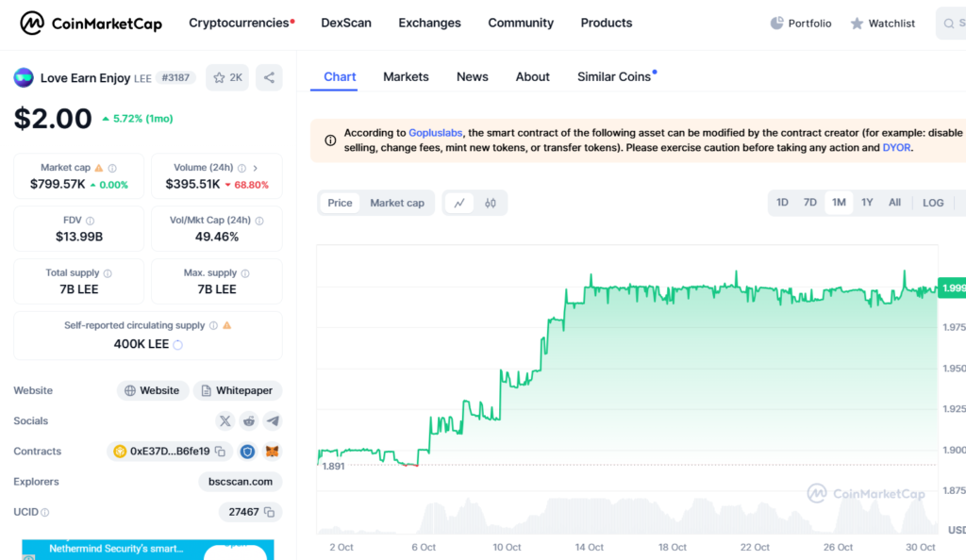Copy the contract address 0xE37D...B6fe19
This screenshot has width=966, height=560.
pyautogui.click(x=220, y=451)
